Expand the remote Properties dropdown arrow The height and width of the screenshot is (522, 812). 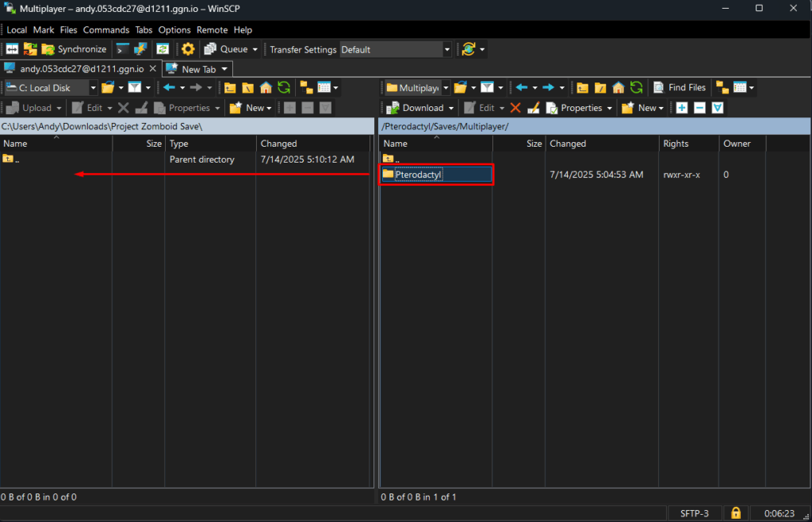pos(610,108)
